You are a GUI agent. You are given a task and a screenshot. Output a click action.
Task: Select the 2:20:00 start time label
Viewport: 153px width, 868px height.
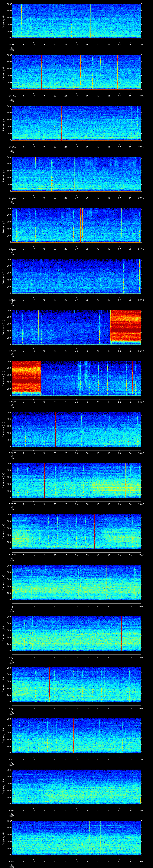12,249
